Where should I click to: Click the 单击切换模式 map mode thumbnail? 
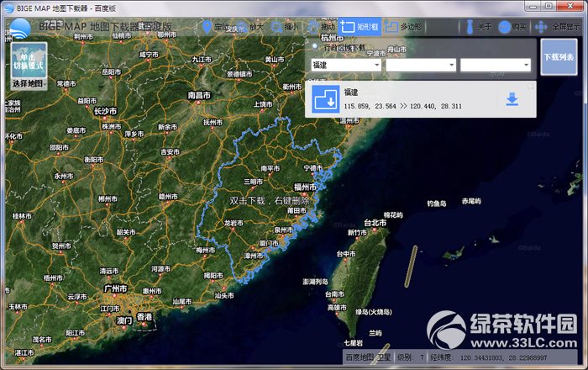click(x=29, y=61)
